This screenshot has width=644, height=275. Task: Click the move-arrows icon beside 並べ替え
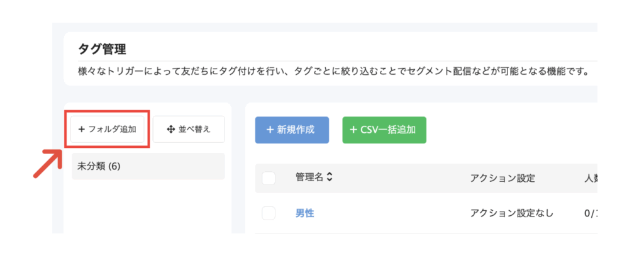click(171, 130)
